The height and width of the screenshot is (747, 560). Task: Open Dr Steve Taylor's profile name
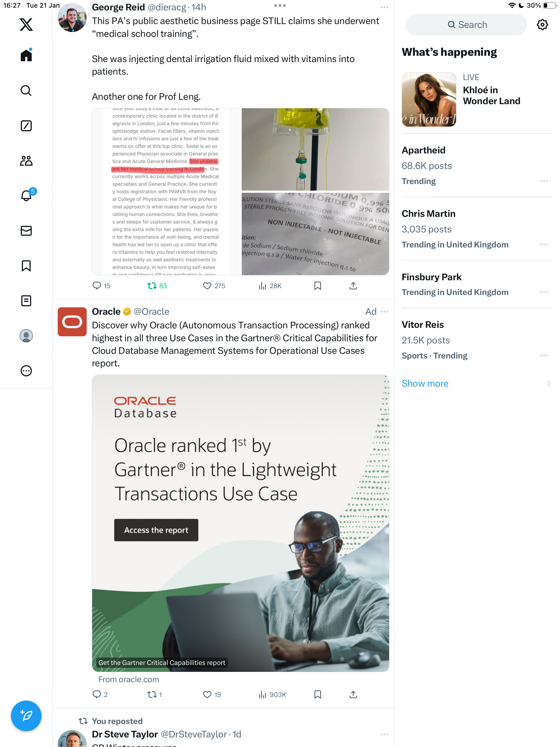(125, 734)
